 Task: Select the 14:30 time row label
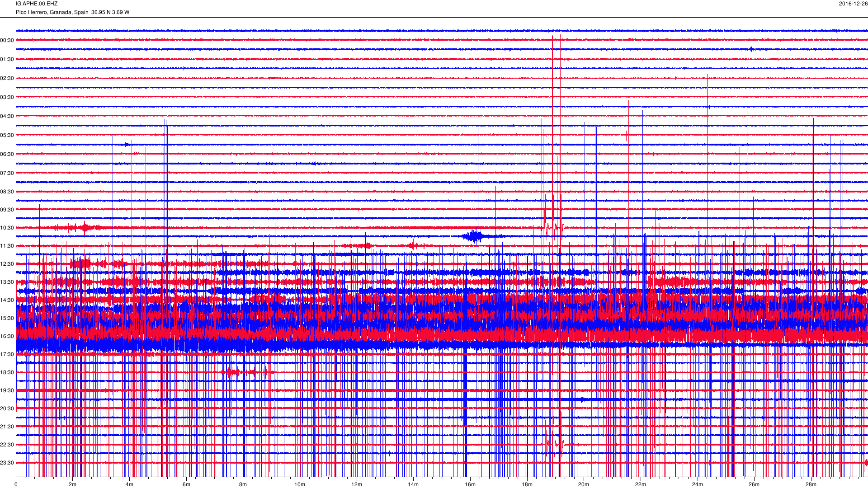pos(7,300)
